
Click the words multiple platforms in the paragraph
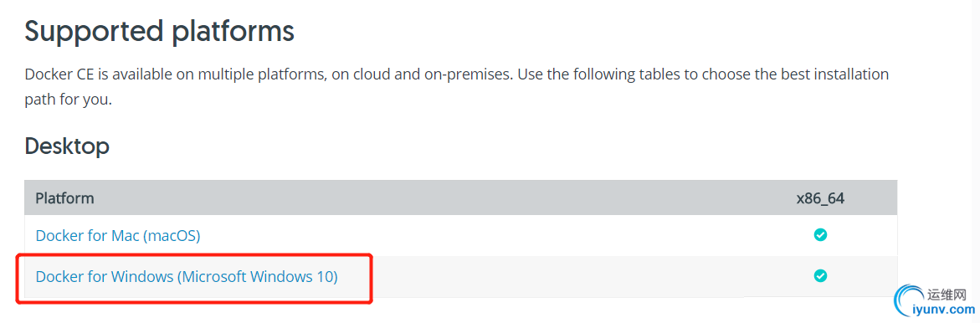click(262, 75)
